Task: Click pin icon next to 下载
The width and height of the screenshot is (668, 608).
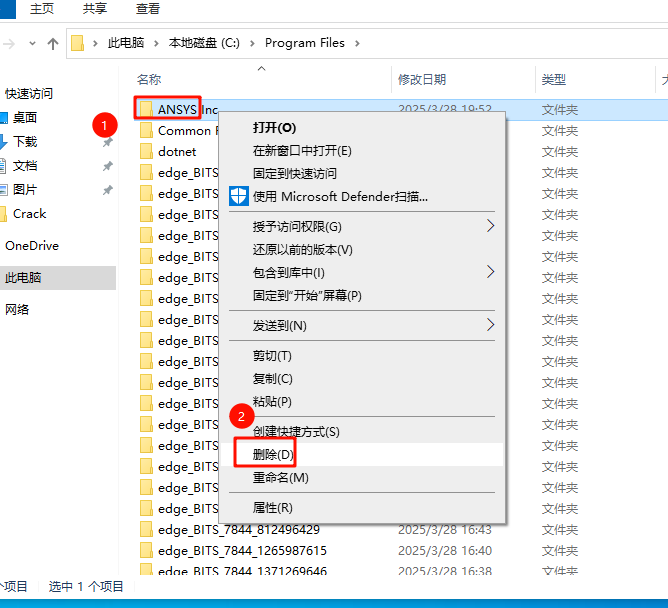Action: 108,142
